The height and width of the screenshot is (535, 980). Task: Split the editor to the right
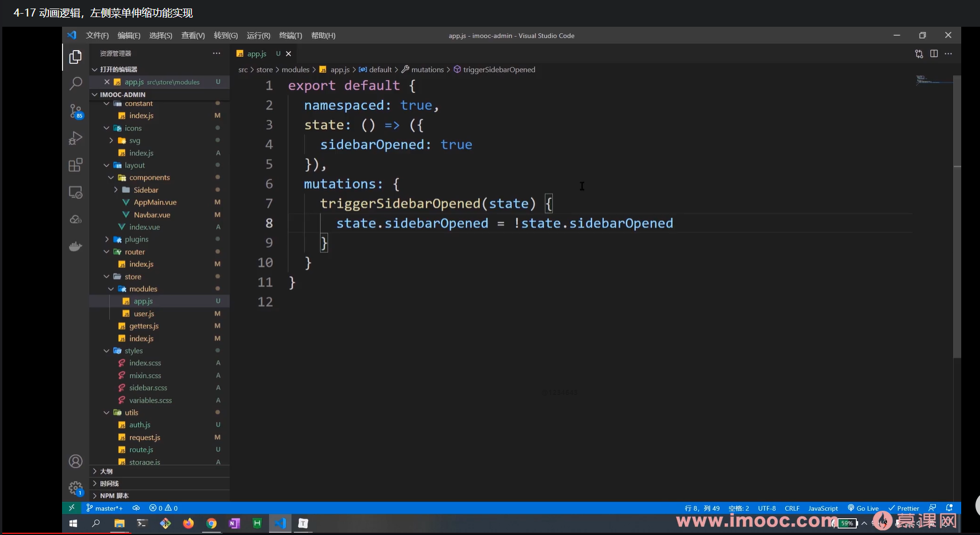[934, 53]
